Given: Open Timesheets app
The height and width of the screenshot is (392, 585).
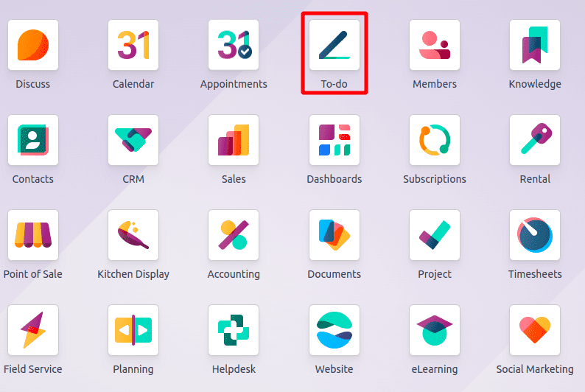Looking at the screenshot, I should (x=535, y=235).
